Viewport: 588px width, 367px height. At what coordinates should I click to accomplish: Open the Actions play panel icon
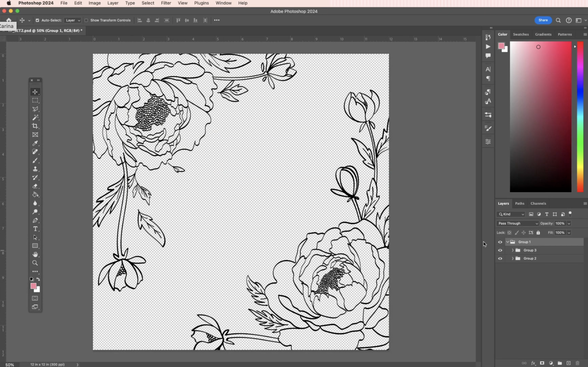[x=488, y=46]
